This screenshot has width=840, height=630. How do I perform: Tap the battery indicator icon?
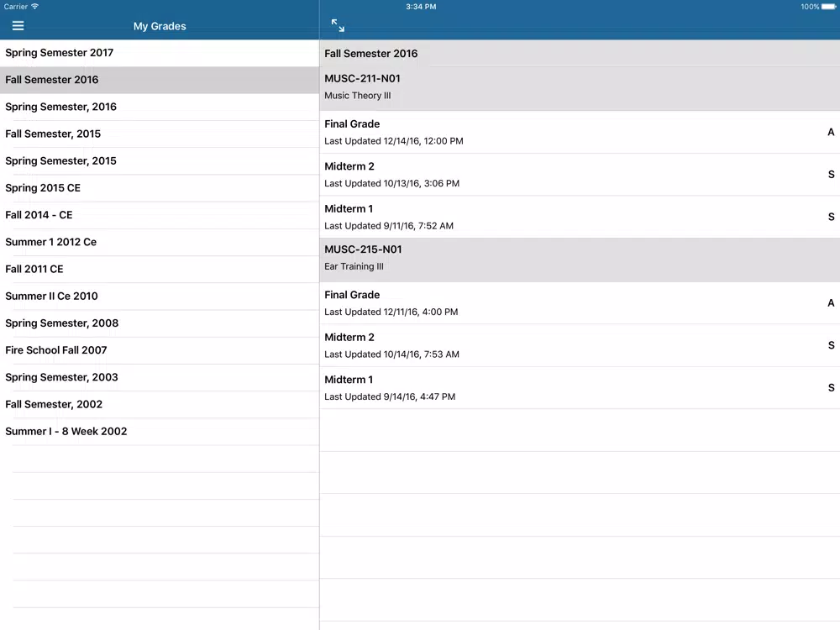tap(828, 7)
